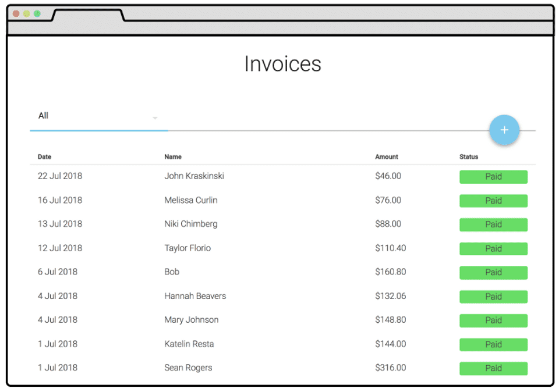This screenshot has height=392, width=559.
Task: Click the Invoices page heading
Action: click(283, 64)
